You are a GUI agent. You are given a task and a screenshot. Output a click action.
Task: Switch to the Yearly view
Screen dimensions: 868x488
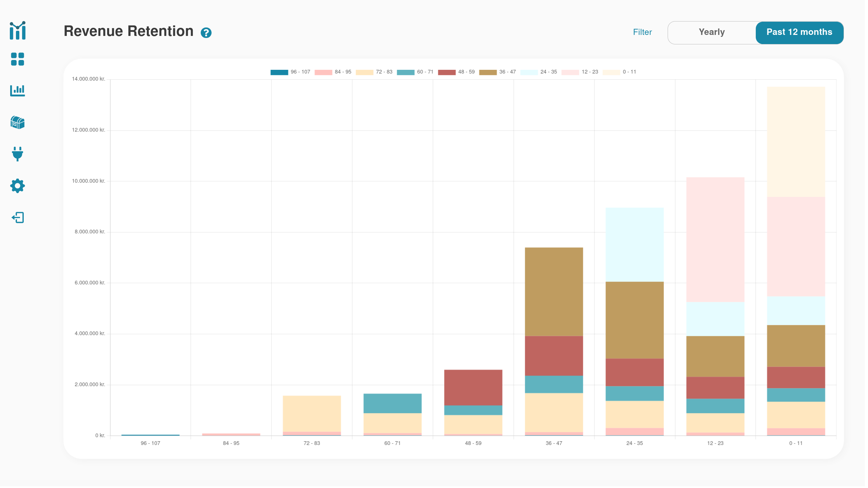point(712,32)
